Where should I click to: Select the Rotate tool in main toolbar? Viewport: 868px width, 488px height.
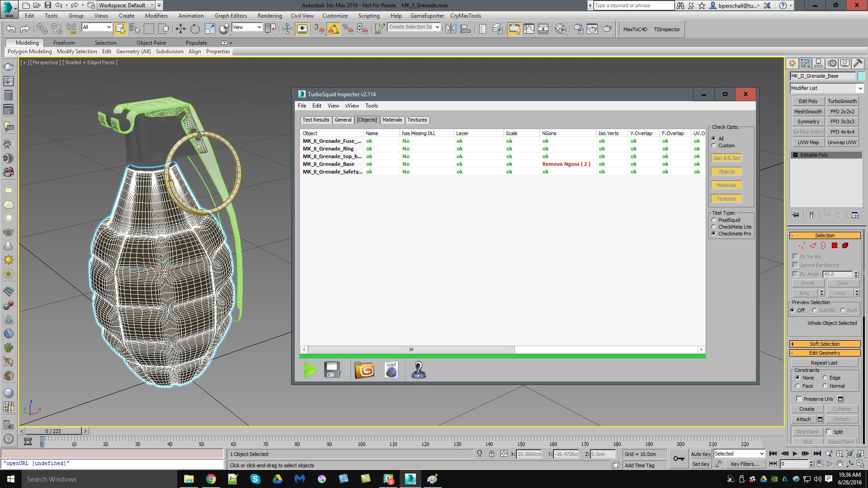click(195, 29)
